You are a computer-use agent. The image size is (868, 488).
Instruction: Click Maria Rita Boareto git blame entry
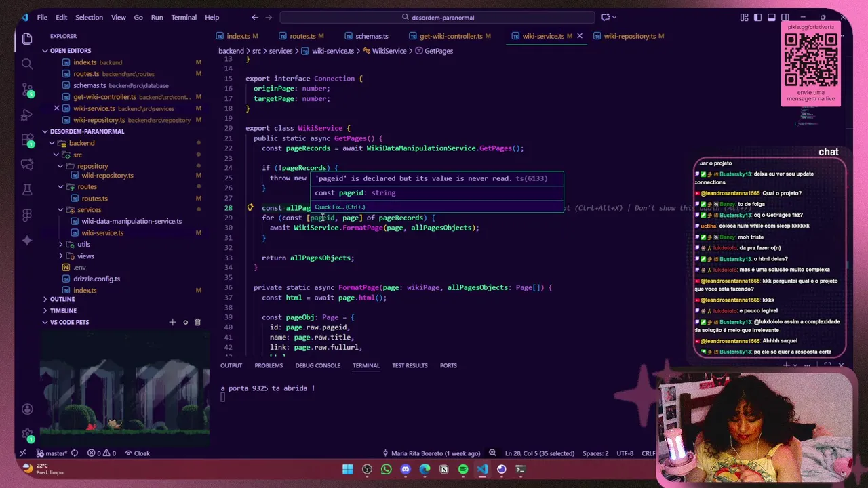tap(431, 453)
